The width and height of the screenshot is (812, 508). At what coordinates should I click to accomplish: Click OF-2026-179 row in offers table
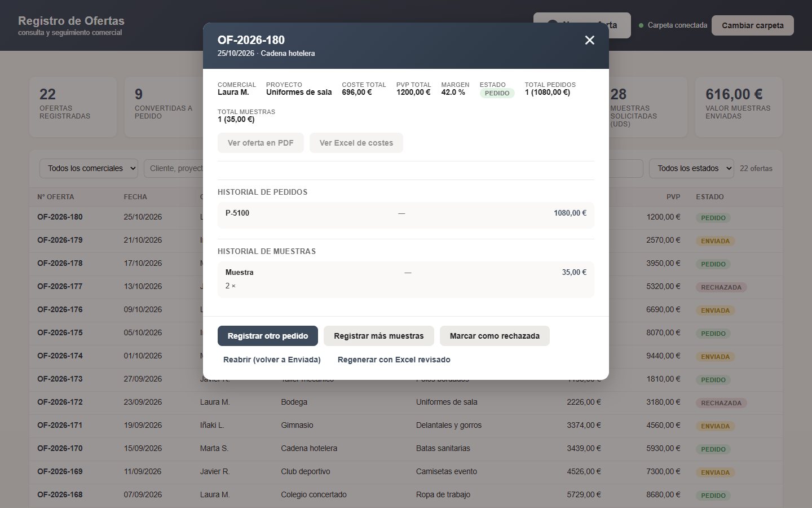(406, 240)
